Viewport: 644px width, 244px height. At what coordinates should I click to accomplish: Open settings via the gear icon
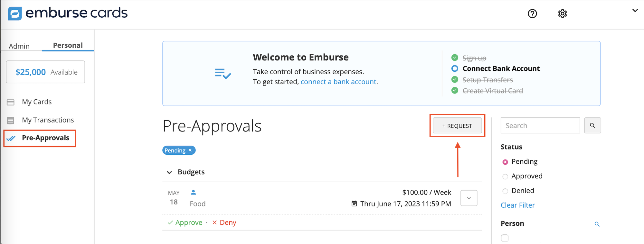coord(562,14)
